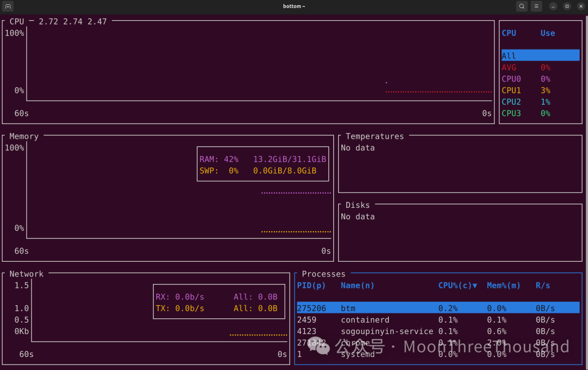Close the bottom terminal window

coord(581,7)
